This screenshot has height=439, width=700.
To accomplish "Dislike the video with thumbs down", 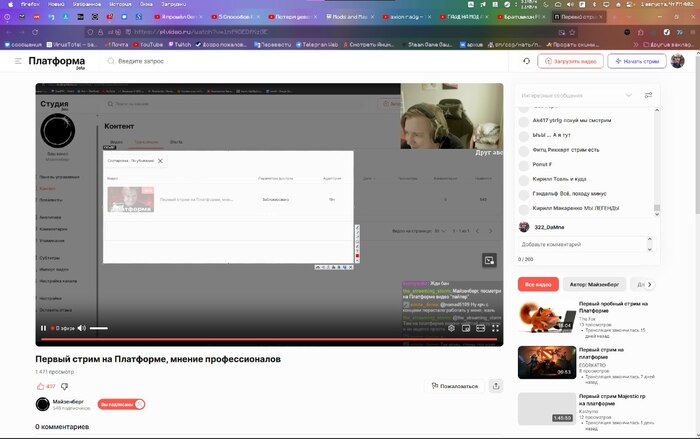I will 64,386.
